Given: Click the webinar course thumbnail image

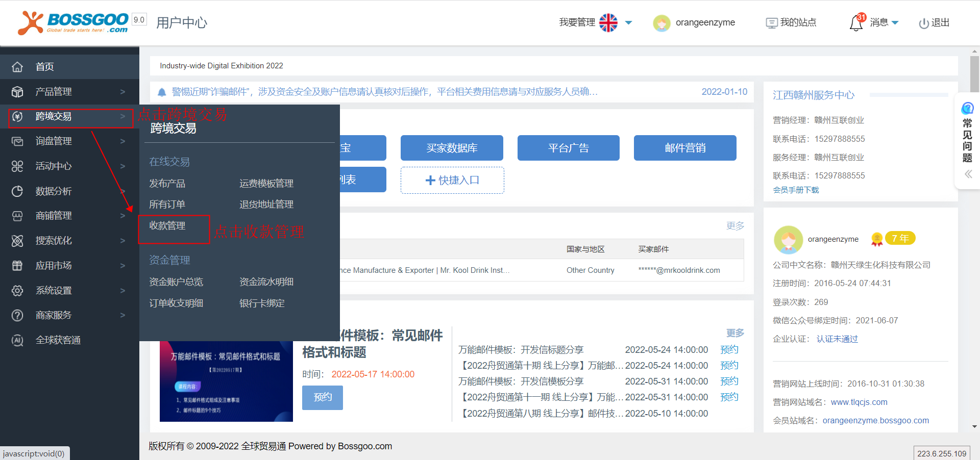Looking at the screenshot, I should tap(226, 381).
